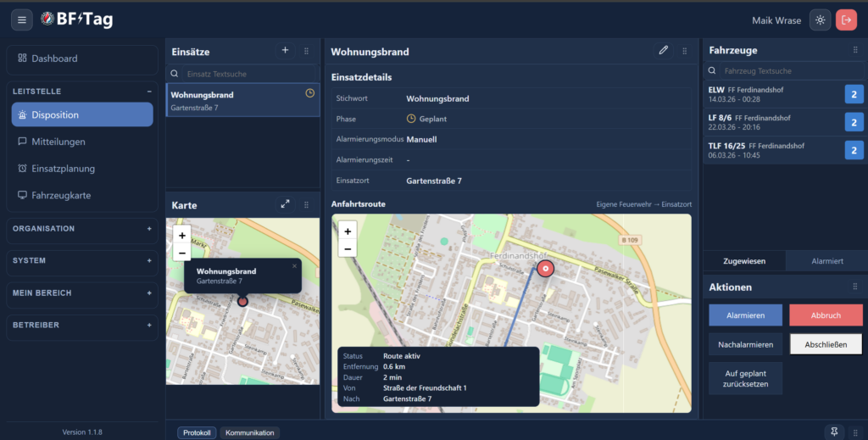This screenshot has height=440, width=868.
Task: Zoom in on the Anfahrtsroute map
Action: pyautogui.click(x=348, y=231)
